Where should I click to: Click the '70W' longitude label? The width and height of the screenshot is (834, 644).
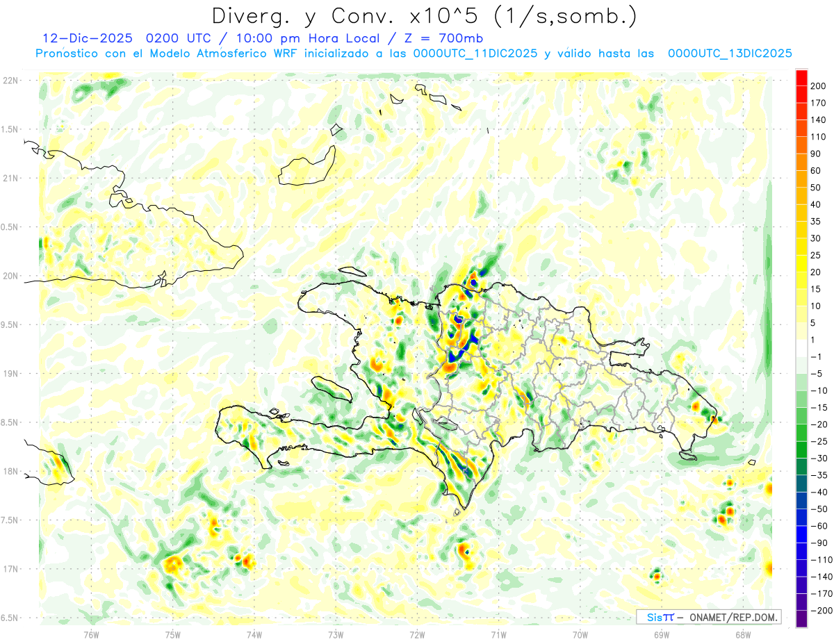click(580, 634)
